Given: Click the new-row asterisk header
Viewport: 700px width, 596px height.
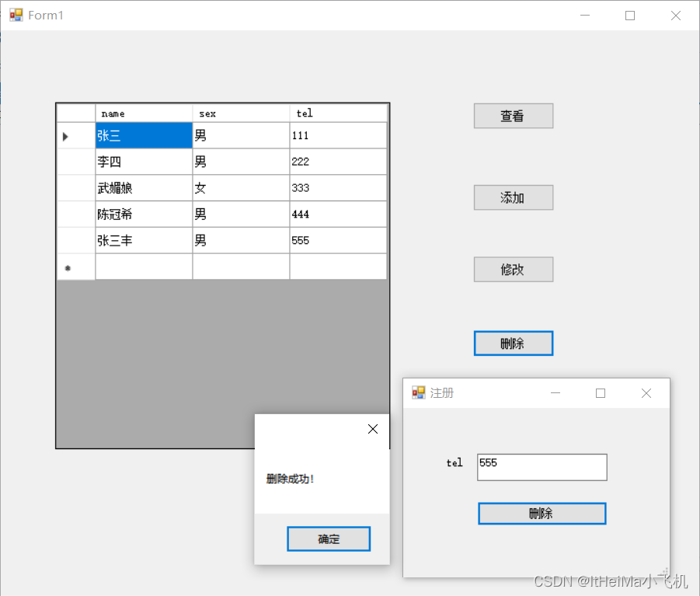Looking at the screenshot, I should click(x=76, y=267).
